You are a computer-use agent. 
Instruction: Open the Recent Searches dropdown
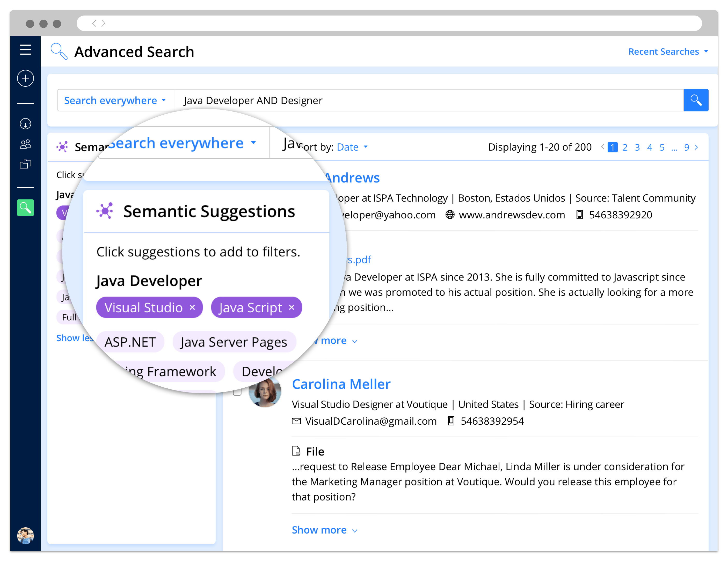tap(668, 52)
